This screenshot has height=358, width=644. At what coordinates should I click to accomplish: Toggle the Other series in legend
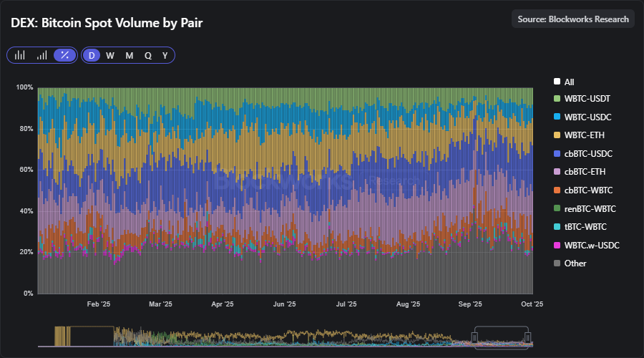coord(575,263)
